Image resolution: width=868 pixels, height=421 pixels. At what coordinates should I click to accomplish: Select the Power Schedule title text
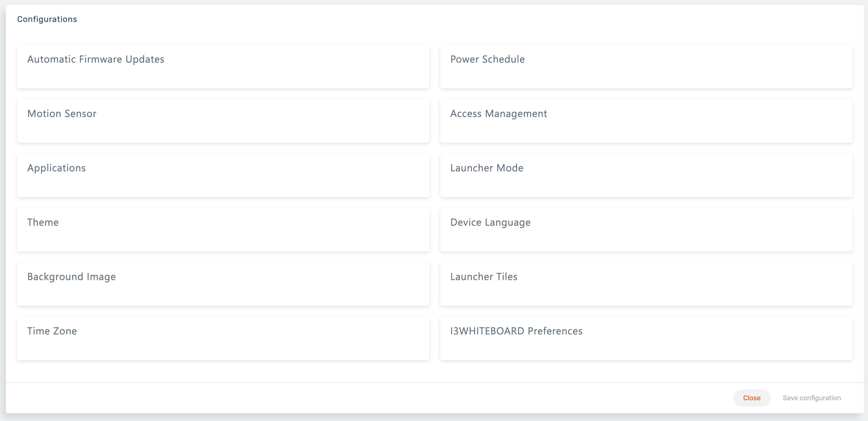[487, 59]
